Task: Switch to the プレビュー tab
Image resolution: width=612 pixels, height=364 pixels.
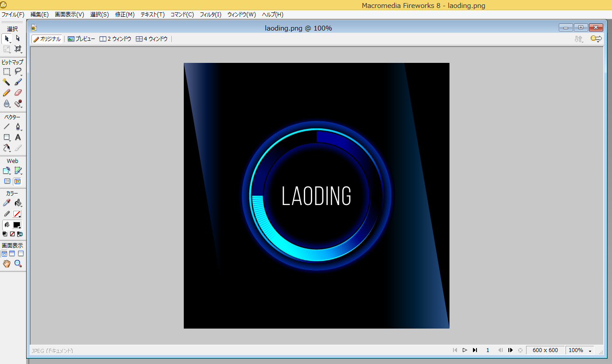Action: (81, 39)
